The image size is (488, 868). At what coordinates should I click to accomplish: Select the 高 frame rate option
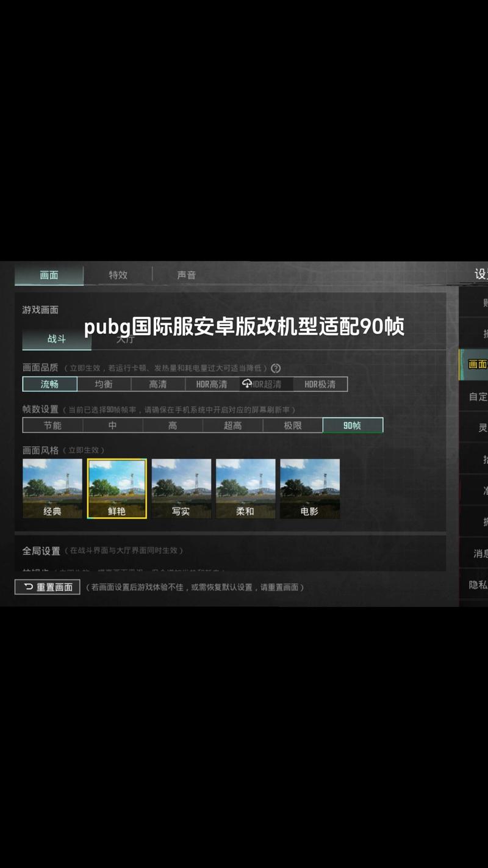point(173,425)
